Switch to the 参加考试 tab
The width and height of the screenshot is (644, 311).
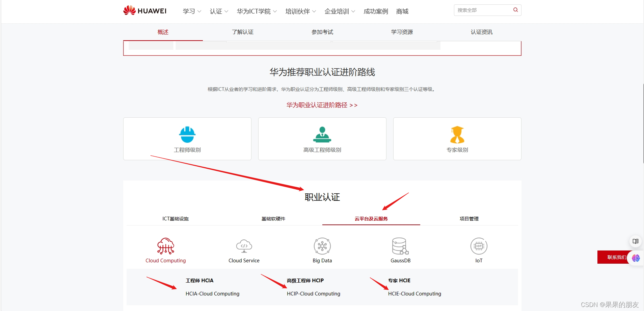pyautogui.click(x=322, y=32)
